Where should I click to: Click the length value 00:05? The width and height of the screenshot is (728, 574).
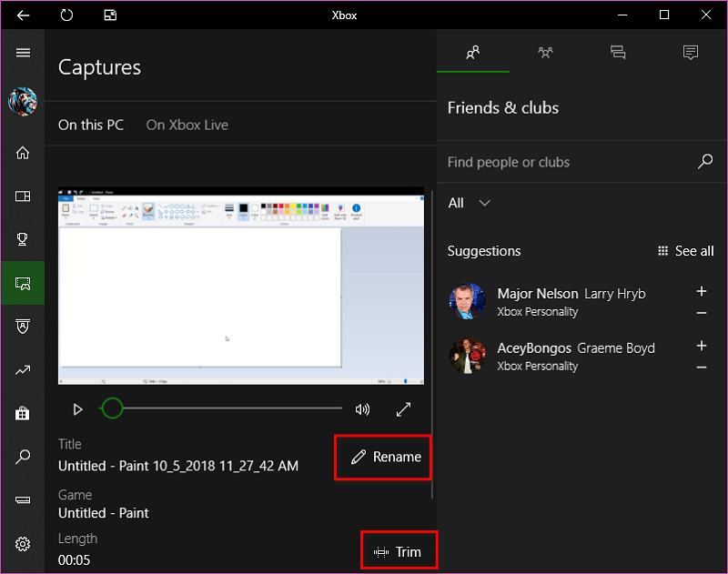pos(74,560)
